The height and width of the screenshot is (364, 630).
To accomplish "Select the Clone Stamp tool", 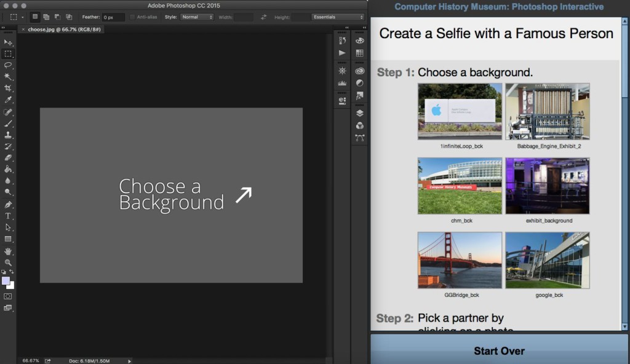I will point(7,135).
